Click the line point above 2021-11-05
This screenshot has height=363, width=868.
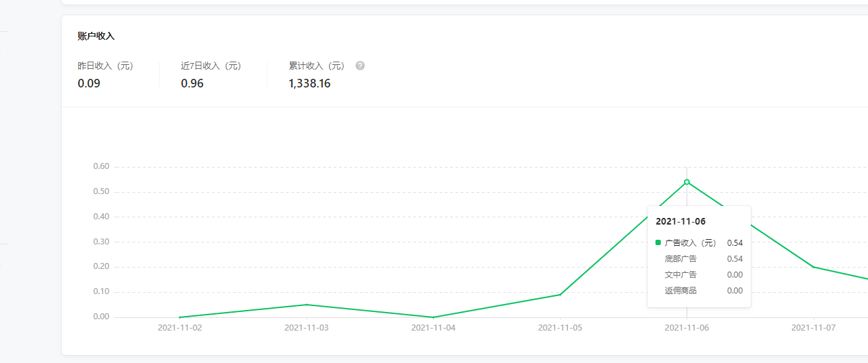[560, 295]
